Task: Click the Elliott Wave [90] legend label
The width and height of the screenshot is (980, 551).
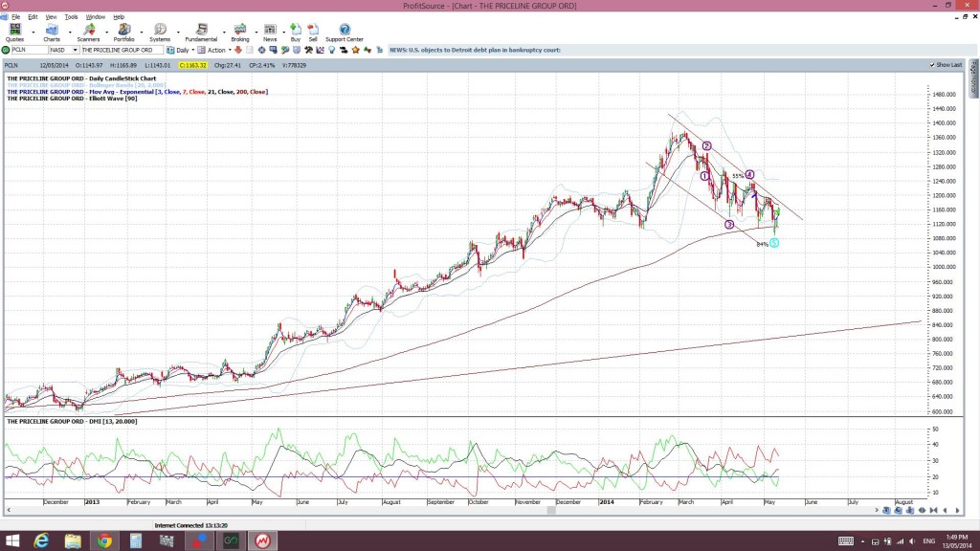Action: (x=72, y=99)
